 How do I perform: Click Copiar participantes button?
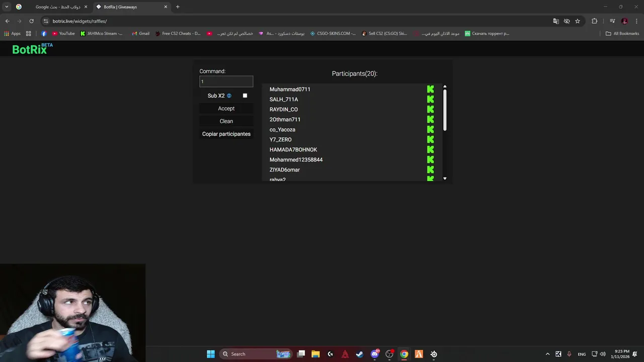pos(226,134)
